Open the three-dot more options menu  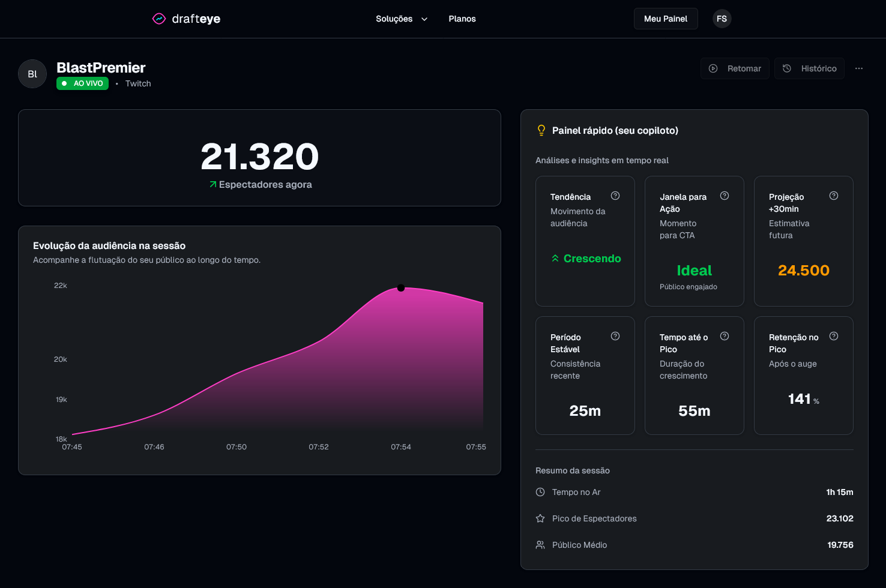coord(859,68)
